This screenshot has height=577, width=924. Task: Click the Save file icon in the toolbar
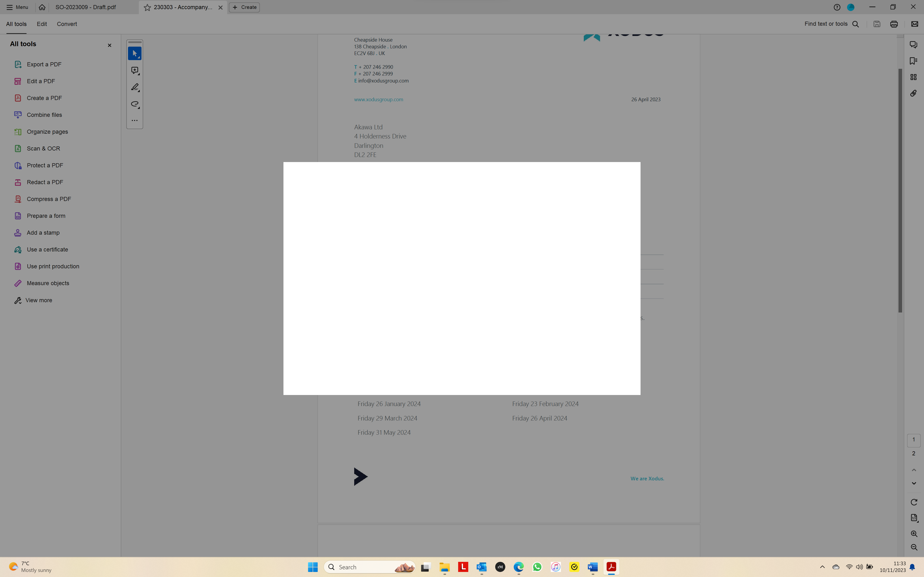[877, 24]
